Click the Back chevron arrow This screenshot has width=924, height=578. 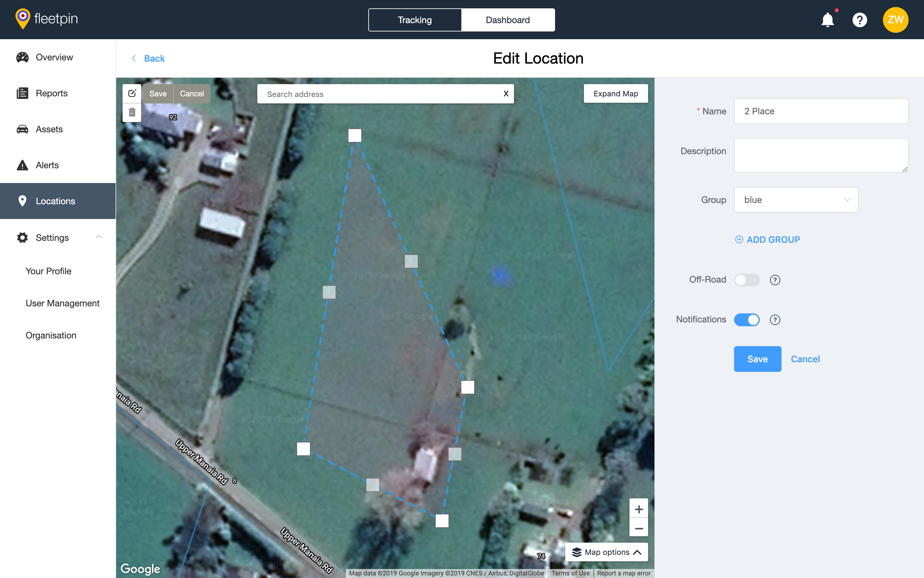click(133, 58)
